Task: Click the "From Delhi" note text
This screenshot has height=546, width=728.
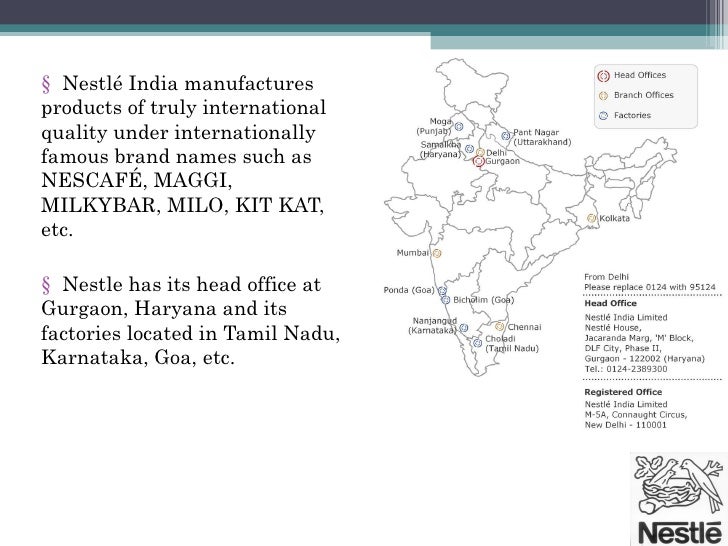Action: [606, 277]
